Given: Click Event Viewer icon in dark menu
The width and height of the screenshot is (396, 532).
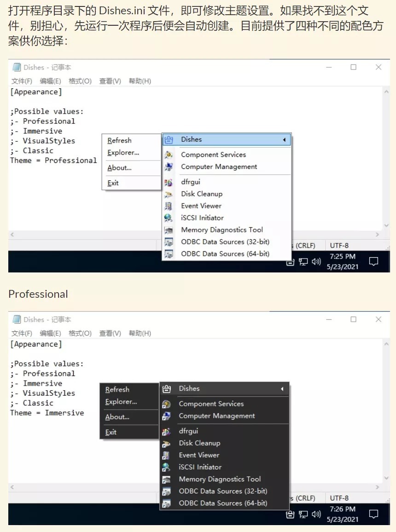Looking at the screenshot, I should pyautogui.click(x=167, y=455).
